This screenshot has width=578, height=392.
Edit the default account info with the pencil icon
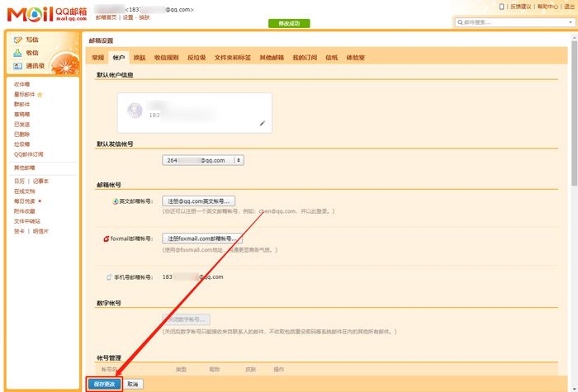point(263,124)
